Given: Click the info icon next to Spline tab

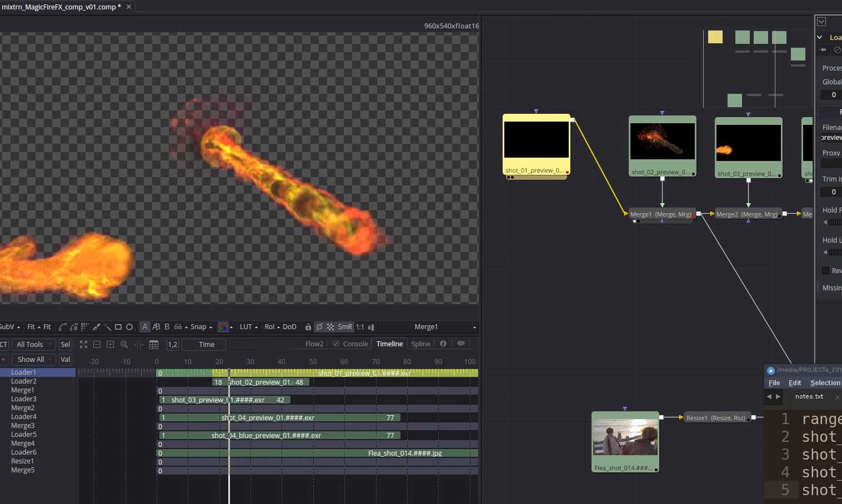Looking at the screenshot, I should tap(443, 344).
